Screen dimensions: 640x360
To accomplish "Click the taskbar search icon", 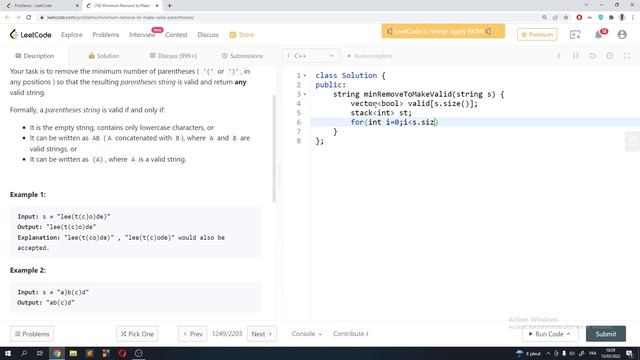I will pos(24,353).
